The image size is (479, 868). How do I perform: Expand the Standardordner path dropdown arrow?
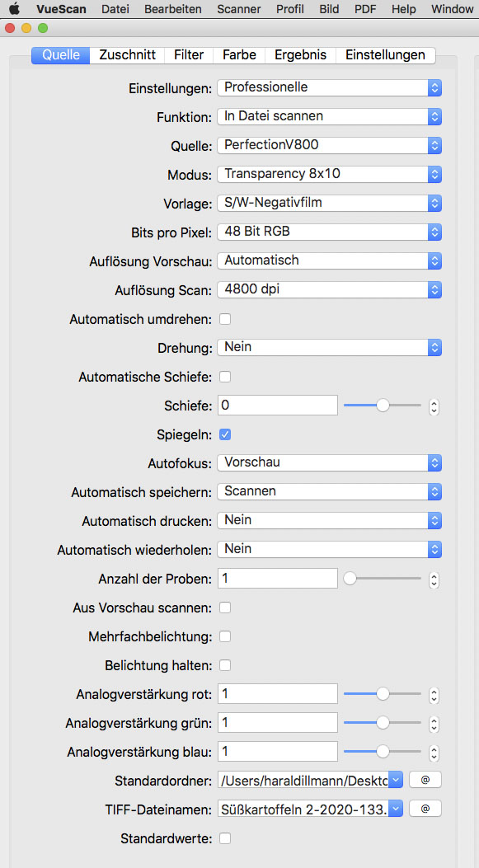396,781
